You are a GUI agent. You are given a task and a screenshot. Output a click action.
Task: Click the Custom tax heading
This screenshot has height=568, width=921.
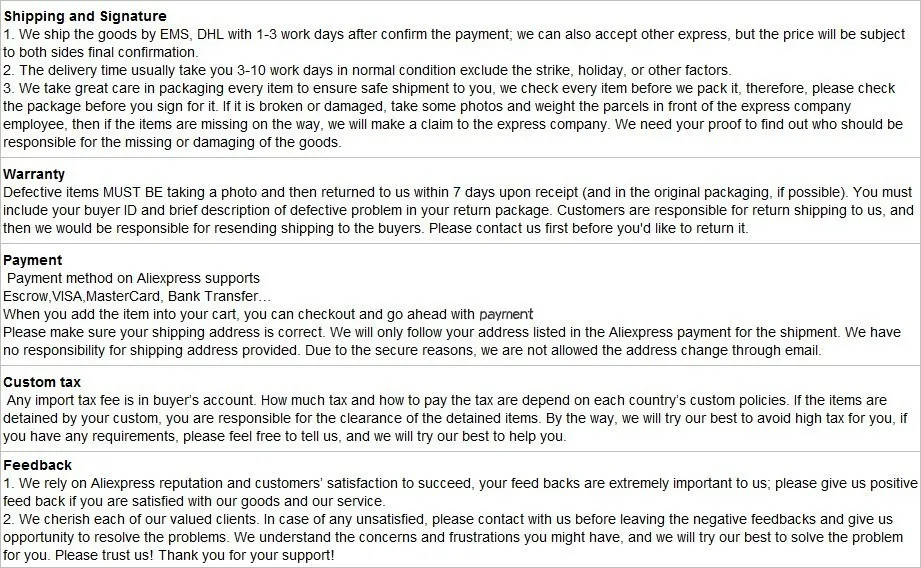[42, 382]
